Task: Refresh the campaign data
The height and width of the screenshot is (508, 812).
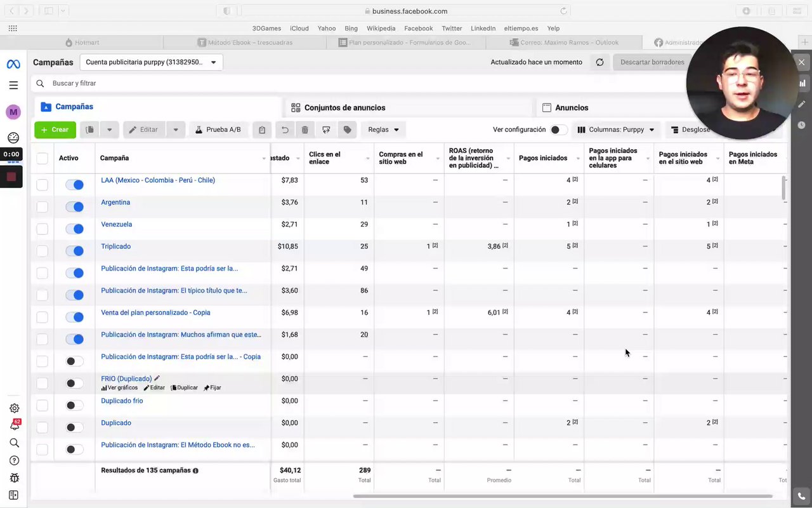Action: point(599,62)
